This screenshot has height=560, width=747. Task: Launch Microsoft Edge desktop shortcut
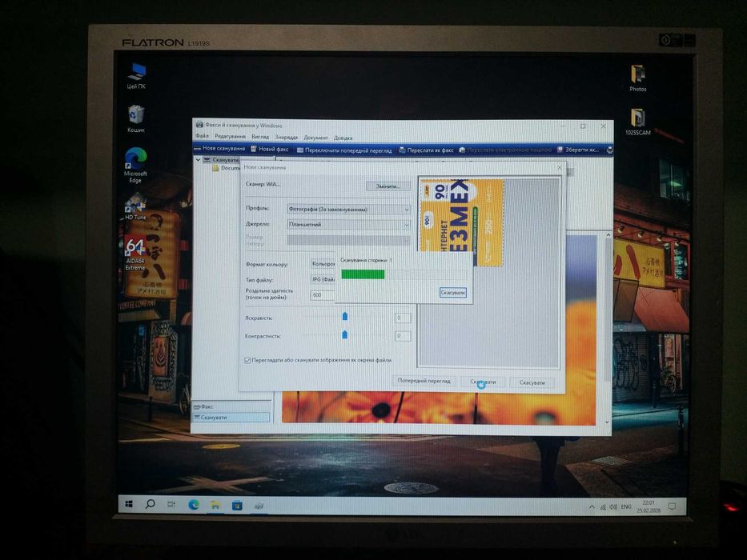point(136,165)
